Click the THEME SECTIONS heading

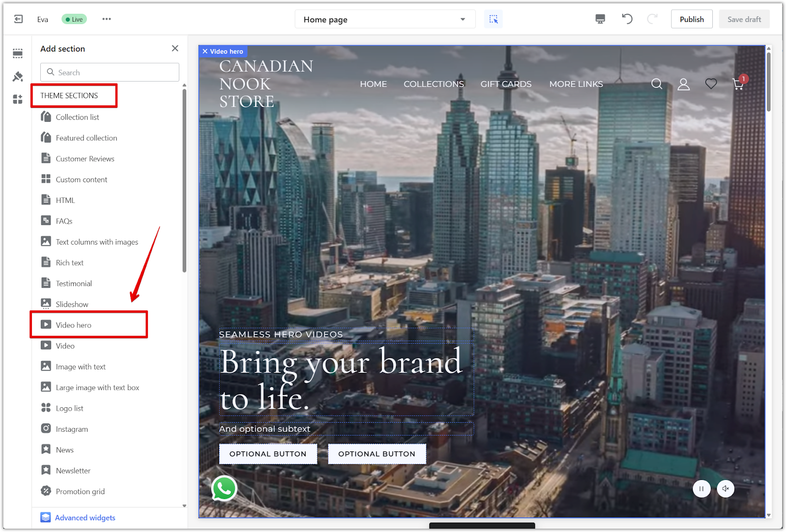click(x=69, y=95)
